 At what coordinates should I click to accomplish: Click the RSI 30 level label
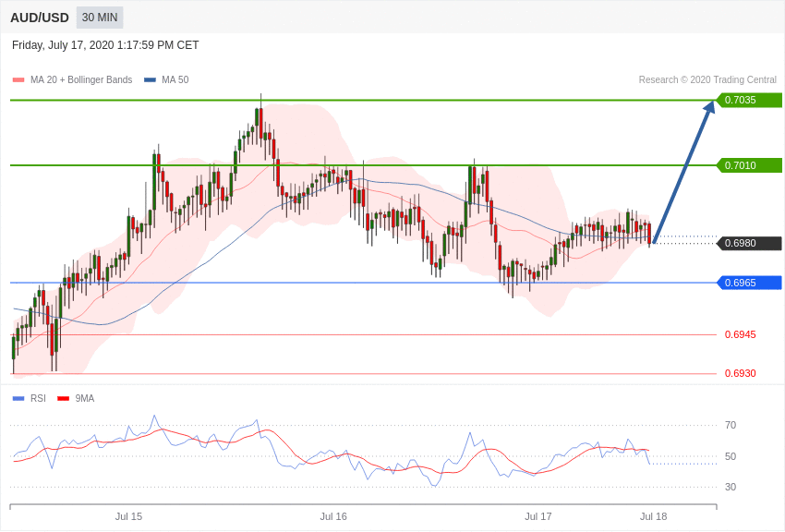[731, 487]
